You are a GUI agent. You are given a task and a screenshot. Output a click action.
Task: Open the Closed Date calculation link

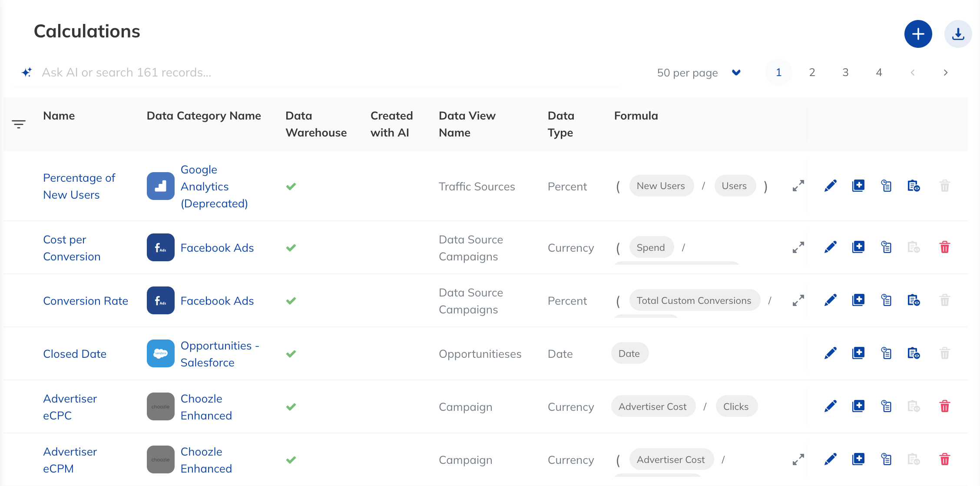[75, 354]
